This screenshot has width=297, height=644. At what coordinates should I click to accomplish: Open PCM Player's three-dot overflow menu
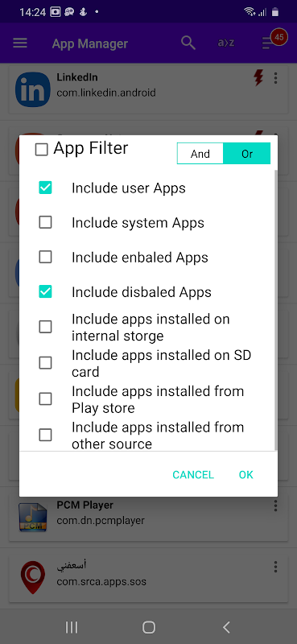(x=275, y=506)
